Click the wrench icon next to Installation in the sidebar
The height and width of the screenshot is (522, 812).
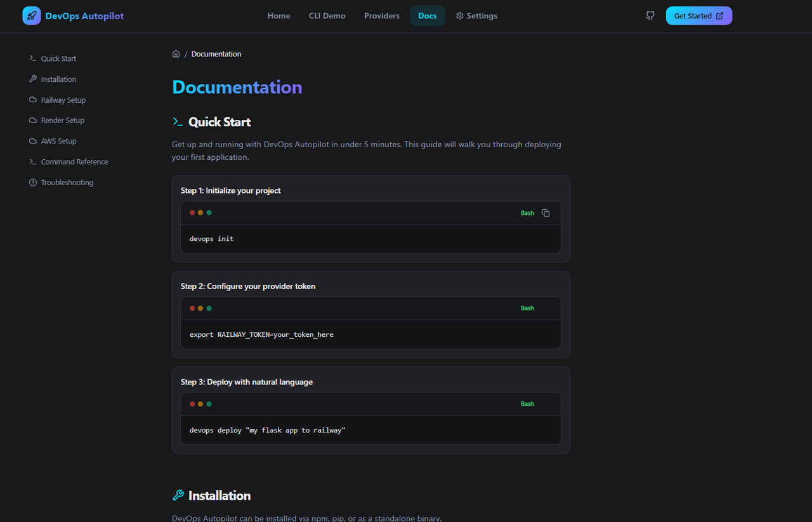coord(33,79)
